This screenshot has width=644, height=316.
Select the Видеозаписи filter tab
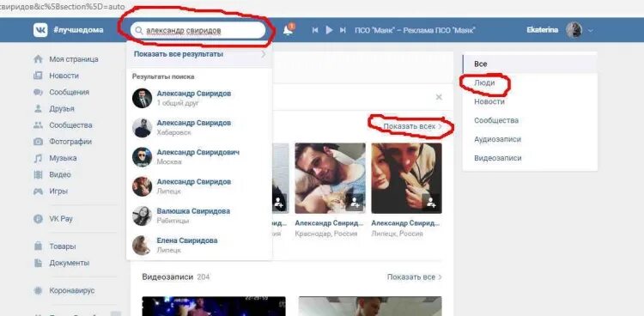(530, 158)
